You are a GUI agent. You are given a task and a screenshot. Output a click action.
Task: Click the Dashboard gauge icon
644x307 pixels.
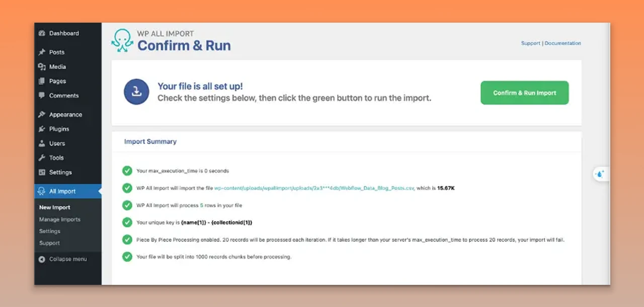[x=42, y=33]
